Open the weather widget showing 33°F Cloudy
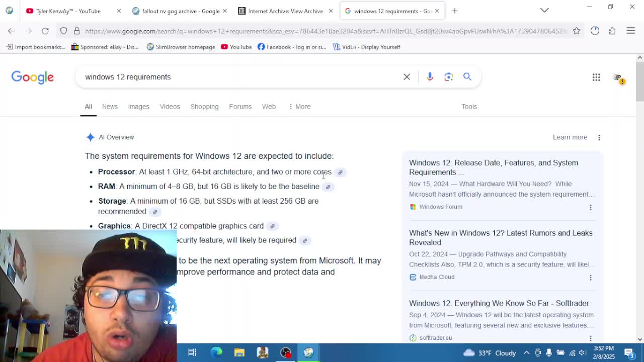644x362 pixels. (x=491, y=352)
